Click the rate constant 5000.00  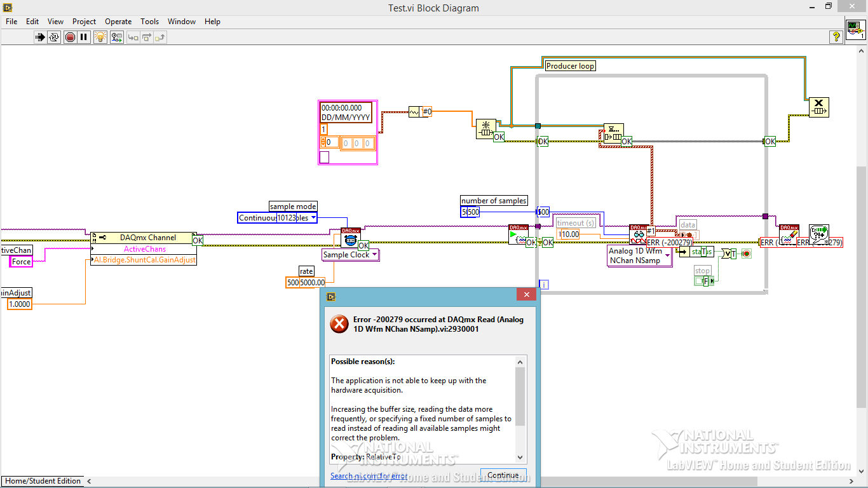click(x=306, y=283)
